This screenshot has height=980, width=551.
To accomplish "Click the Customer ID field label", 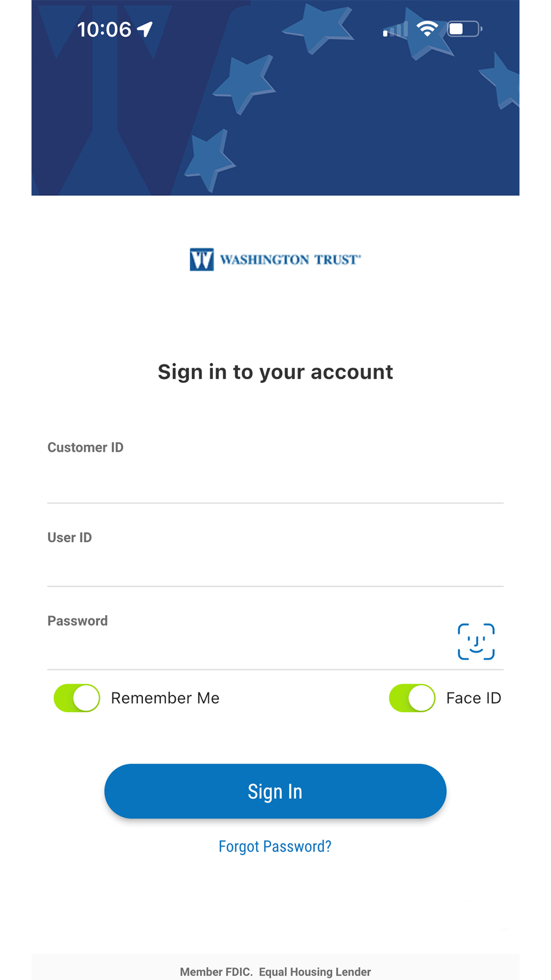I will [85, 447].
